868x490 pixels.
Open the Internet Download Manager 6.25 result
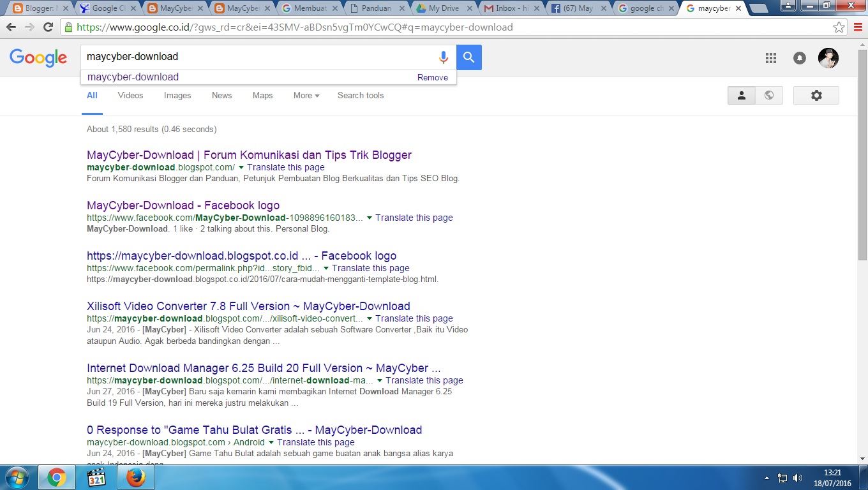click(x=264, y=368)
